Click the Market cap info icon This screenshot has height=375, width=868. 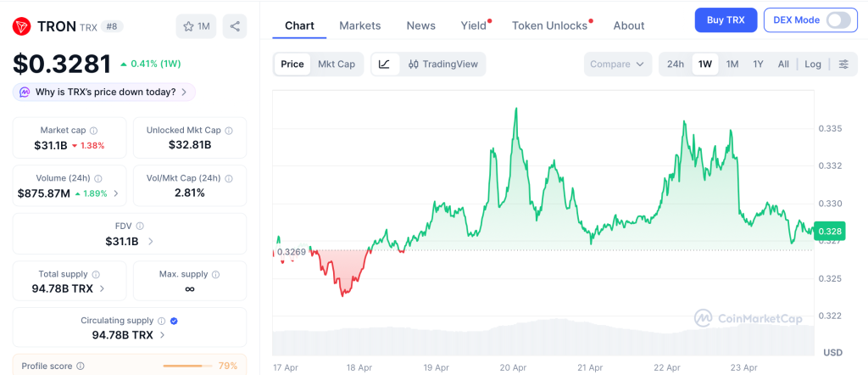coord(93,131)
